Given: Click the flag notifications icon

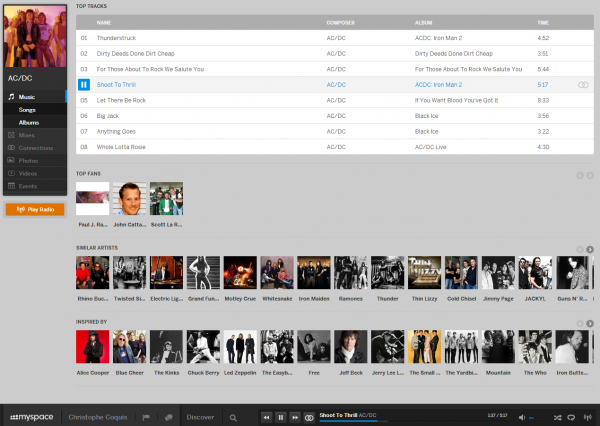Looking at the screenshot, I should (146, 418).
